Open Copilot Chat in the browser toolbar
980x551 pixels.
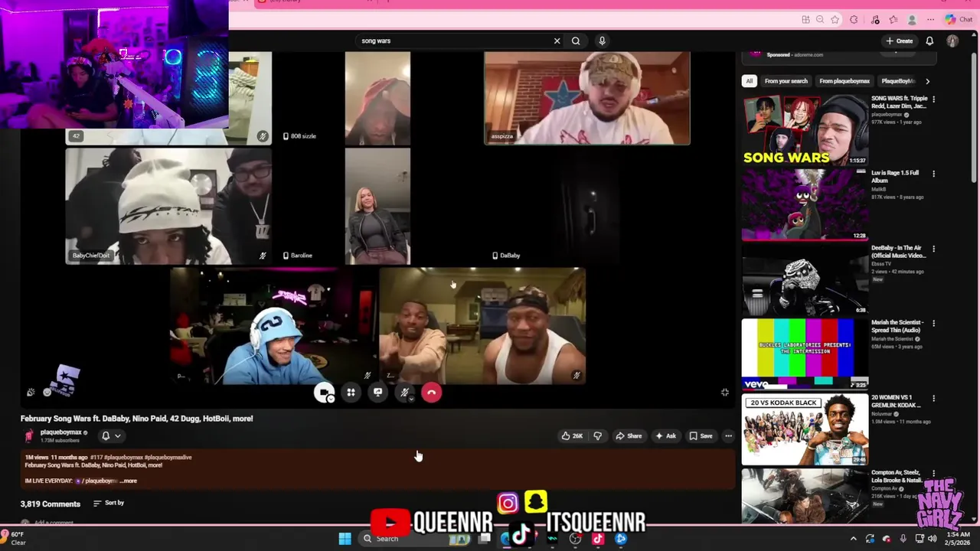[x=959, y=20]
